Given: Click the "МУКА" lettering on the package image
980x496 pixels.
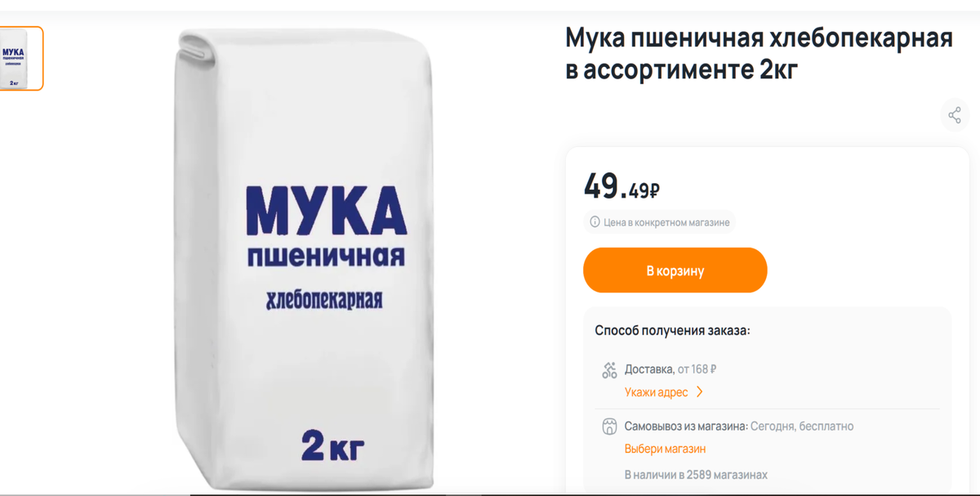Looking at the screenshot, I should 327,211.
